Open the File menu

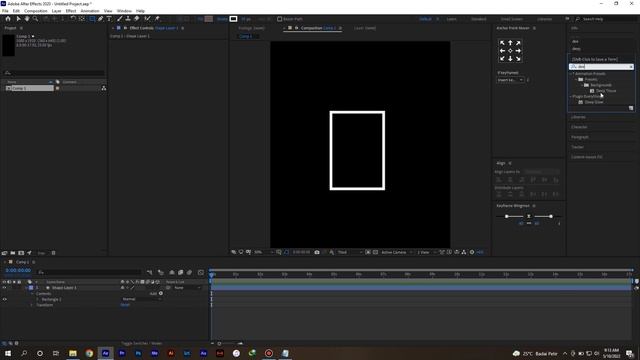(5, 11)
